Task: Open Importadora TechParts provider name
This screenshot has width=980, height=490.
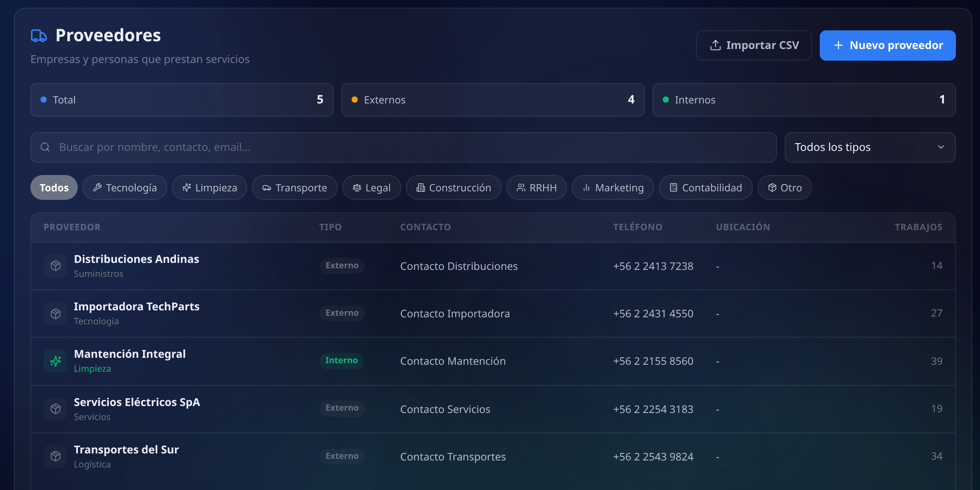Action: tap(136, 306)
